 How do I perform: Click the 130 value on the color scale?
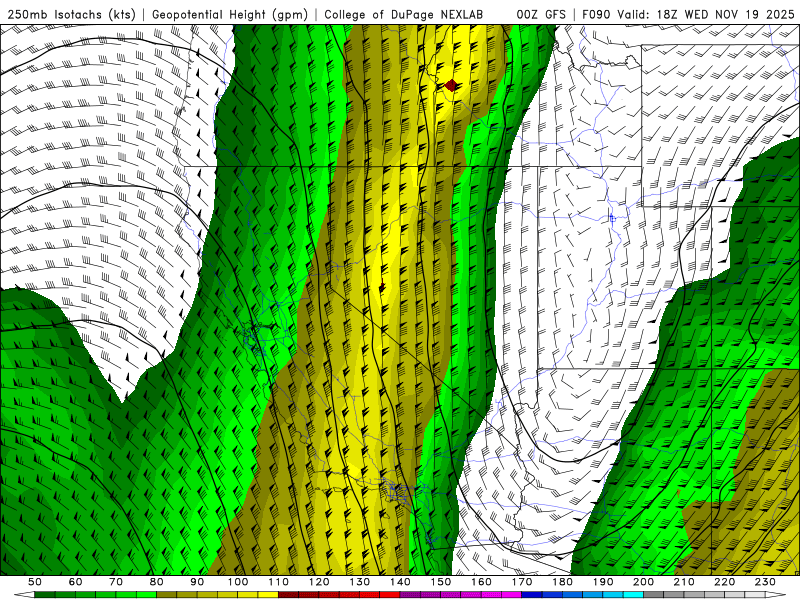pyautogui.click(x=360, y=582)
